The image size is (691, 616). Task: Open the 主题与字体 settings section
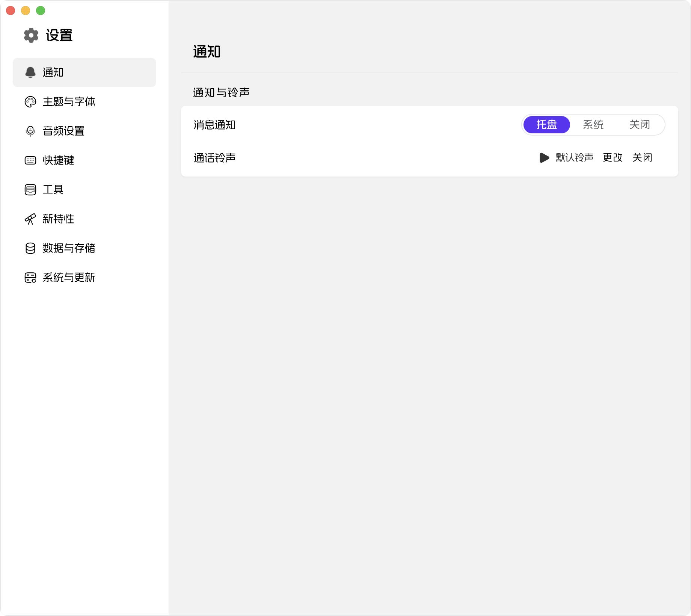click(84, 101)
